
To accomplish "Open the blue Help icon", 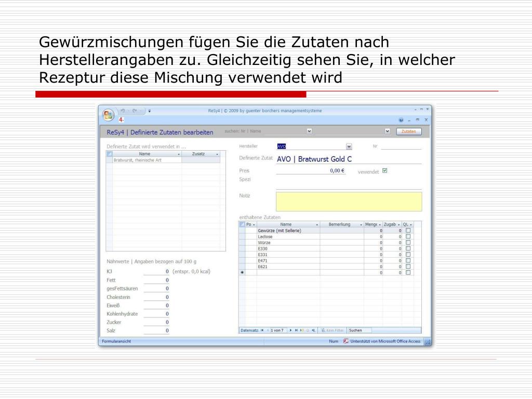I will point(401,120).
